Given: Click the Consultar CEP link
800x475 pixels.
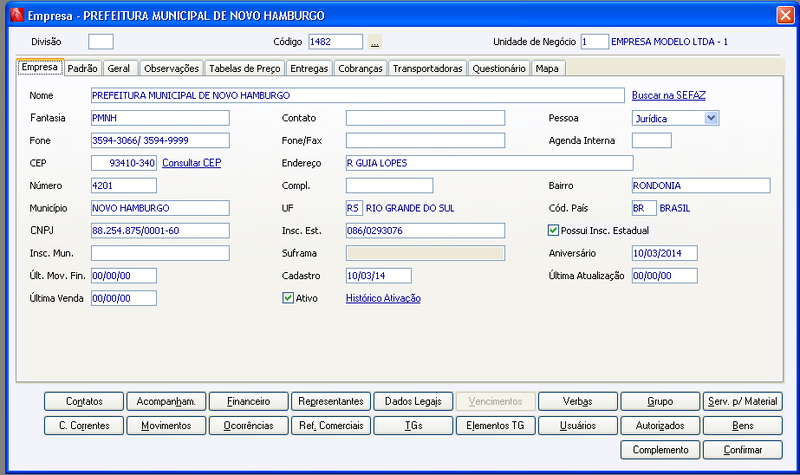Looking at the screenshot, I should (x=191, y=163).
